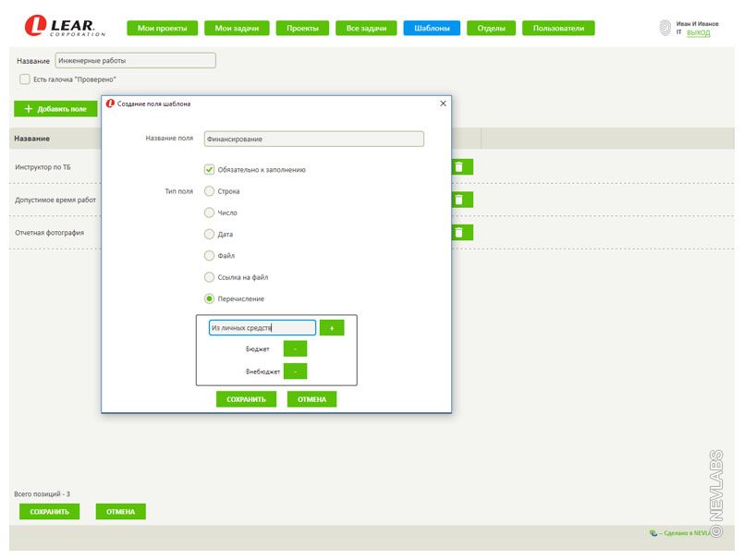Switch to the Пользователи tab
This screenshot has height=560, width=744.
pos(558,29)
